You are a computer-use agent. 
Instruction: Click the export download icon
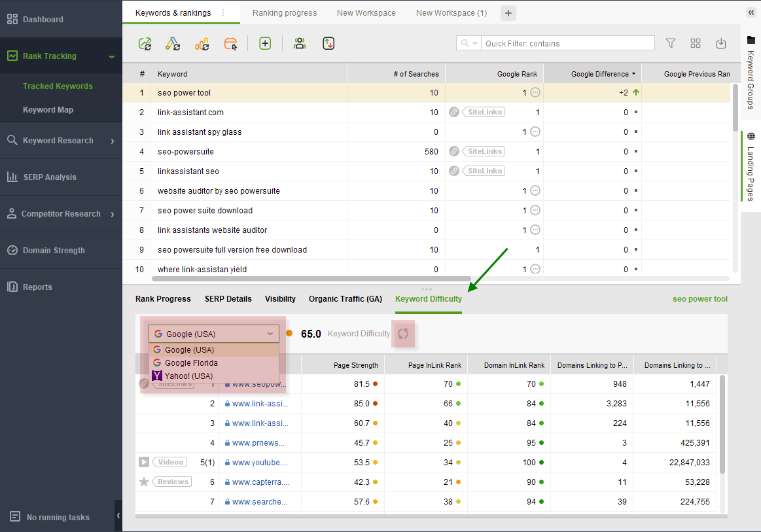pyautogui.click(x=721, y=43)
